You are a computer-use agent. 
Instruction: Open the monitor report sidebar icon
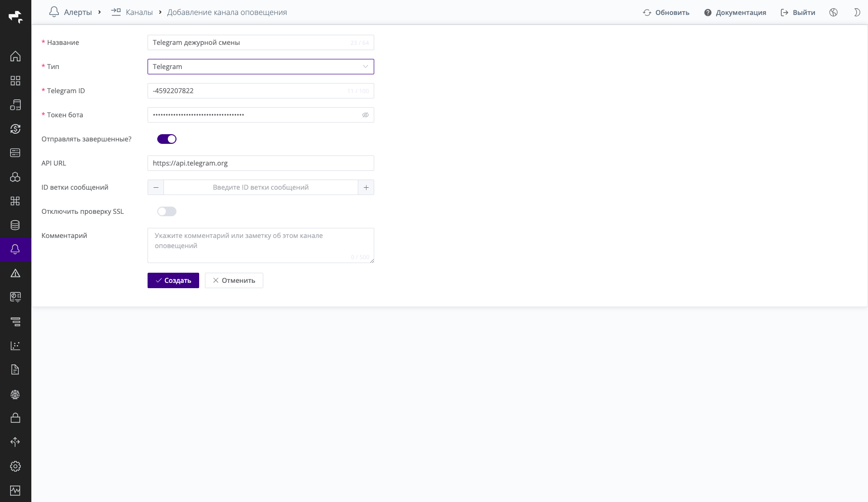15,297
